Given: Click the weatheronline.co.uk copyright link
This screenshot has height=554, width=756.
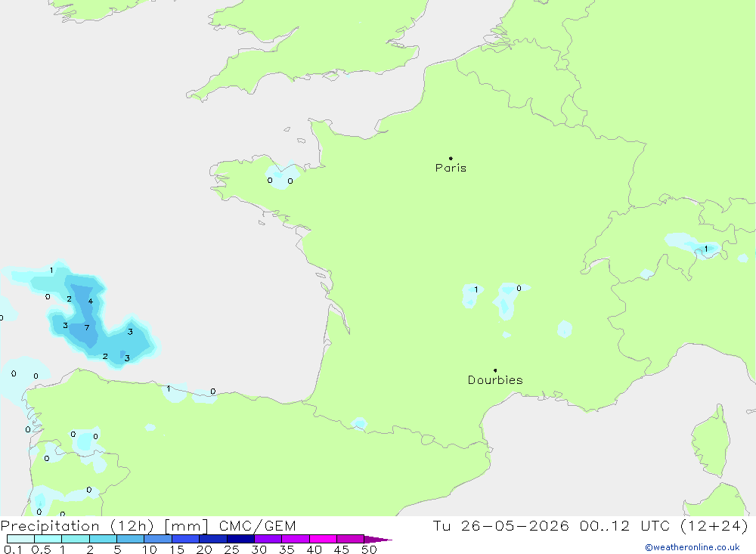Looking at the screenshot, I should tap(692, 547).
